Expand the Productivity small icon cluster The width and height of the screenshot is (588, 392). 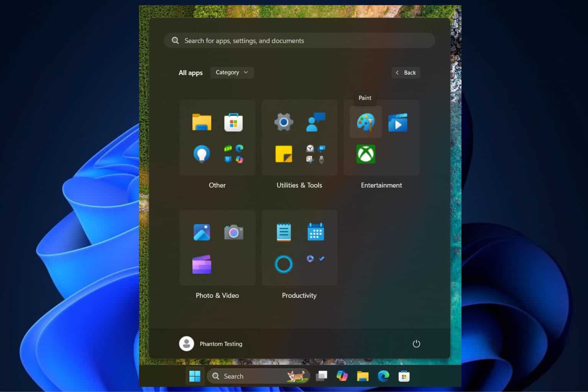pos(316,259)
